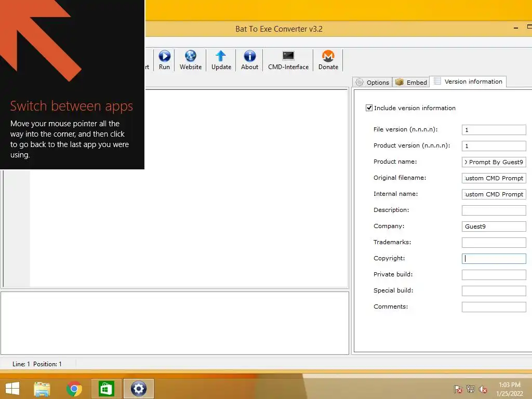
Task: Click the Donate Monero icon
Action: (x=328, y=60)
